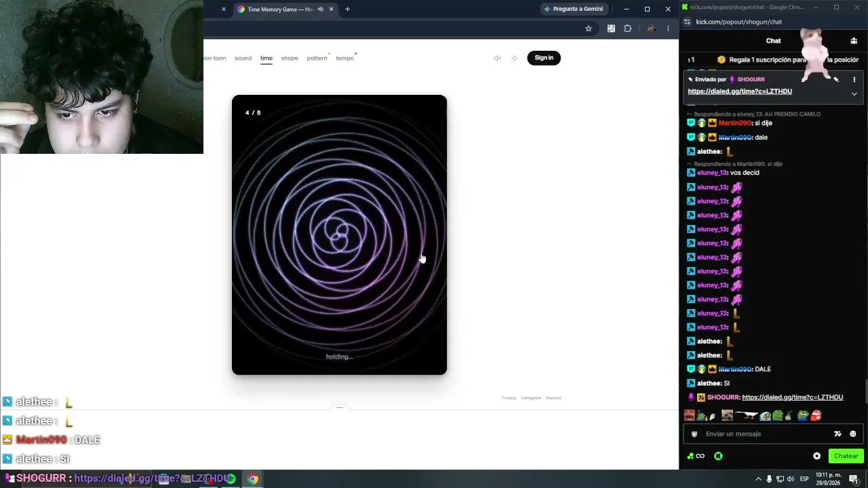Switch to the shape game tab
868x488 pixels.
click(x=290, y=58)
